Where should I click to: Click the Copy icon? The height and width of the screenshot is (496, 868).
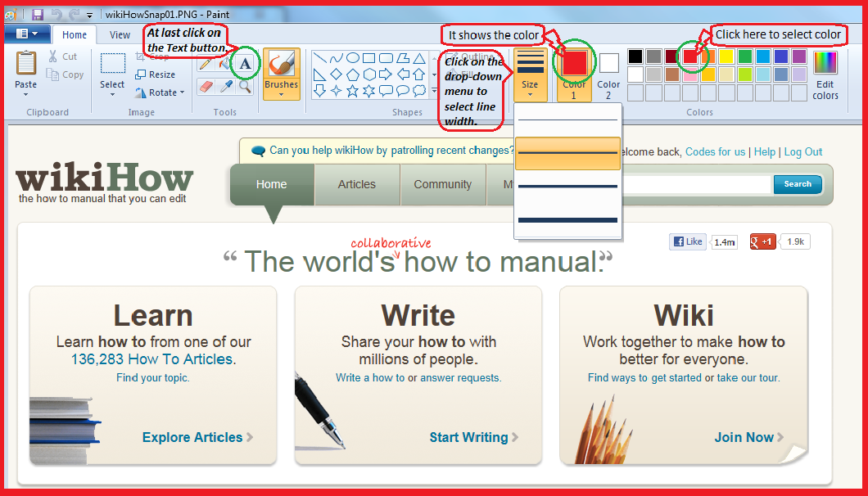[x=53, y=74]
